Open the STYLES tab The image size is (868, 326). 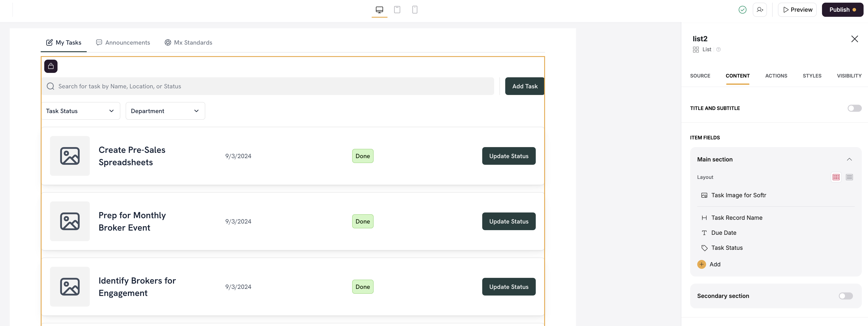point(812,76)
